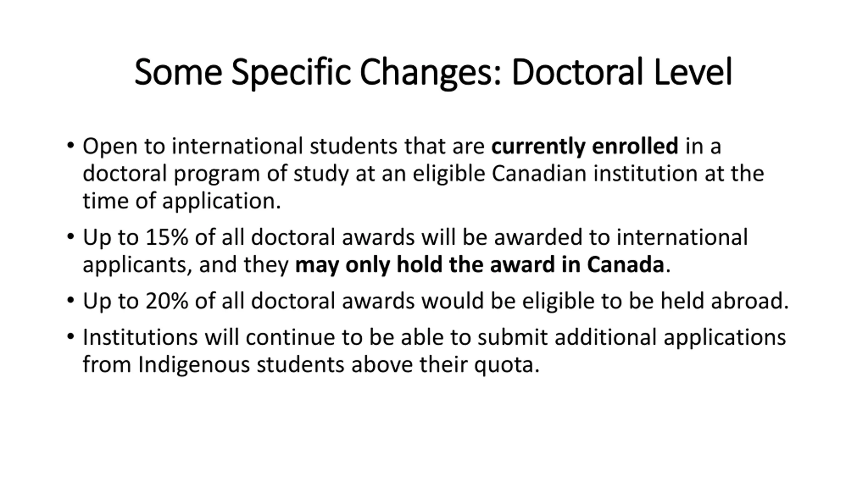The height and width of the screenshot is (488, 868).
Task: Click the bold phrase "may only hold the award in Canada"
Action: click(479, 265)
